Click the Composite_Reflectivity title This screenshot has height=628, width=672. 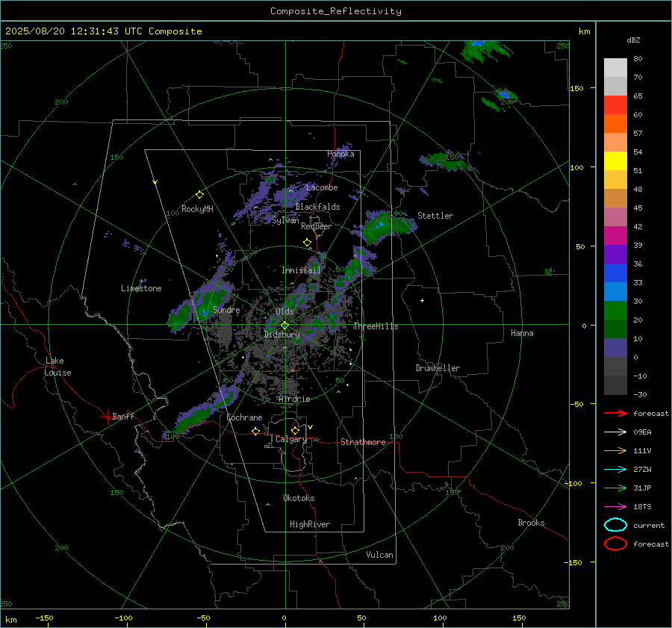point(336,11)
